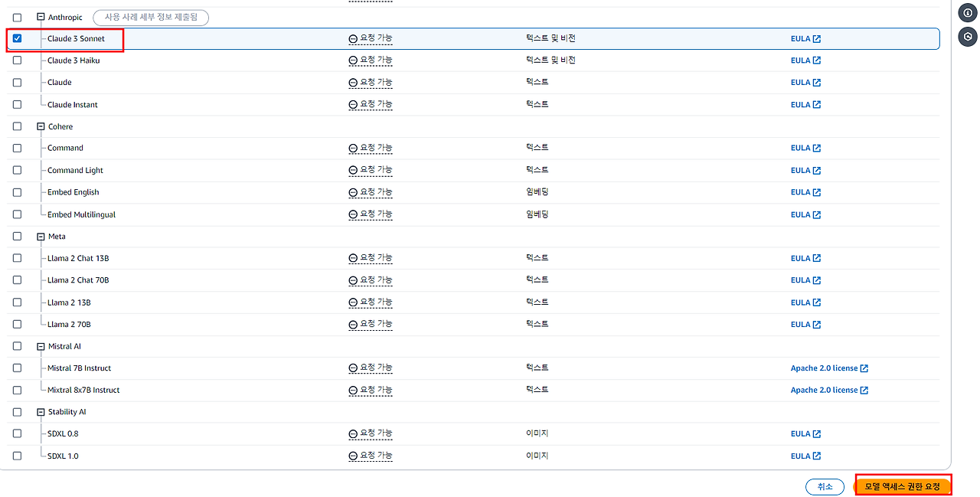Click the status circle icon in Claude 3 Haiku row
The width and height of the screenshot is (980, 497).
pos(353,60)
